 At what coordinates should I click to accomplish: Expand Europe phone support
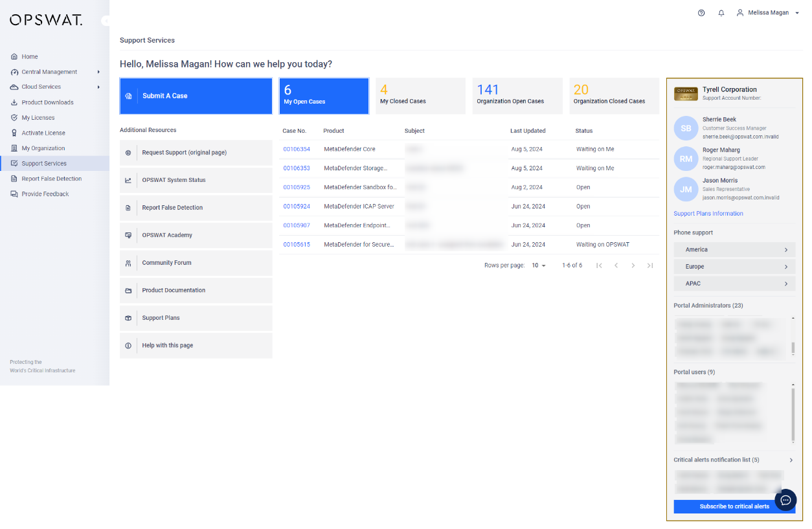(x=734, y=266)
